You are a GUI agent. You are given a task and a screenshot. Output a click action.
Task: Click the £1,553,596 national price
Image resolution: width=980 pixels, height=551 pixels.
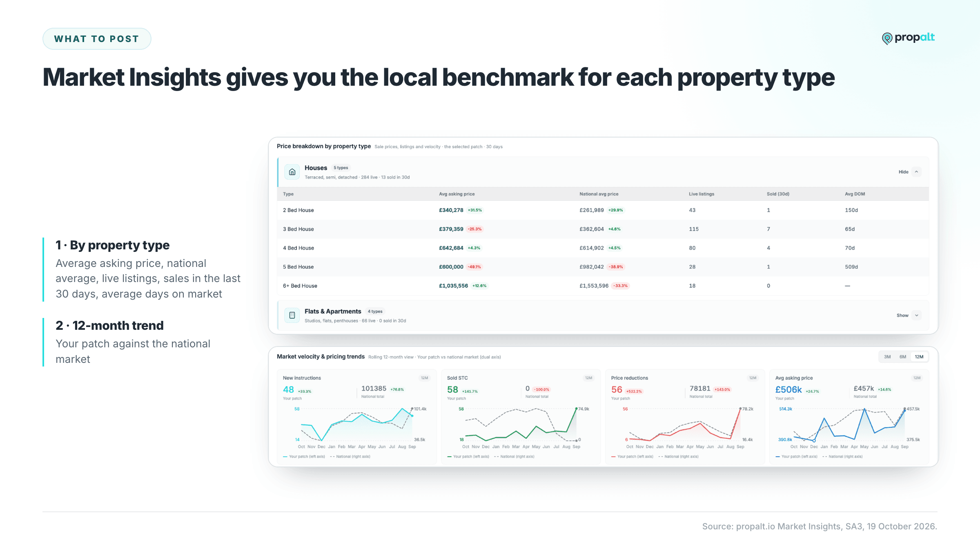tap(594, 286)
